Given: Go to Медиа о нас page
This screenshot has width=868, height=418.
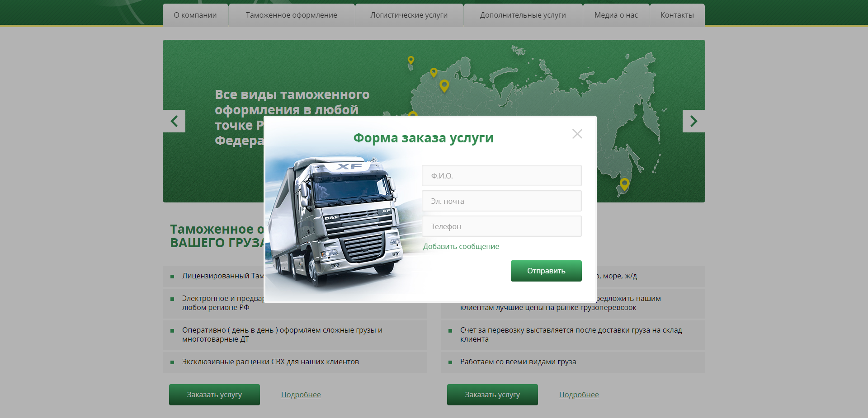Looking at the screenshot, I should (616, 15).
